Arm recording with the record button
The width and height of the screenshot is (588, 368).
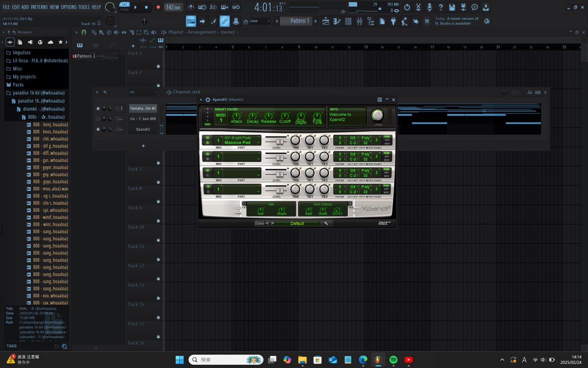[158, 7]
